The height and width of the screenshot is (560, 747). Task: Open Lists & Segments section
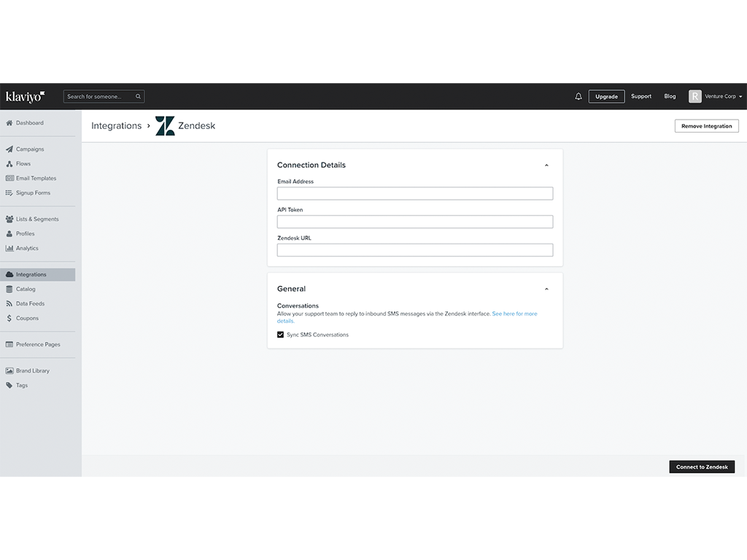pos(8,219)
